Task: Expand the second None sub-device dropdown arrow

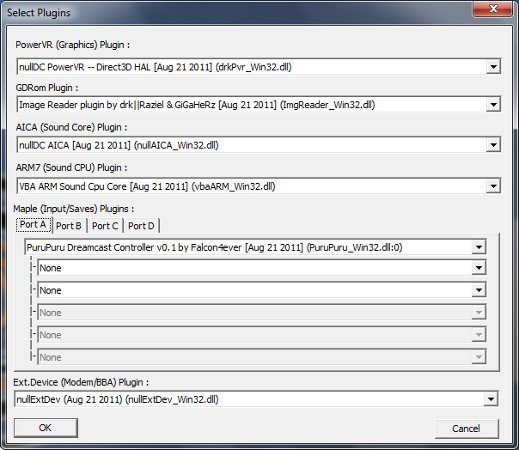Action: click(x=479, y=290)
